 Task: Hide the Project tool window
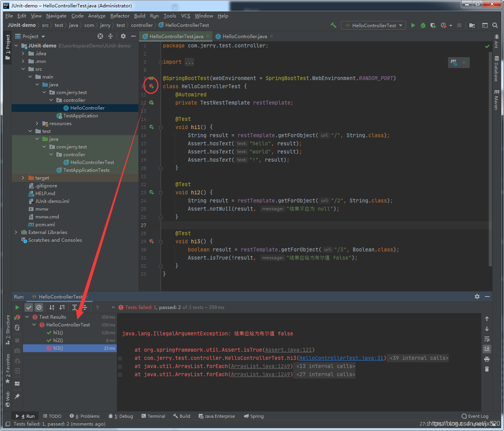pyautogui.click(x=133, y=36)
